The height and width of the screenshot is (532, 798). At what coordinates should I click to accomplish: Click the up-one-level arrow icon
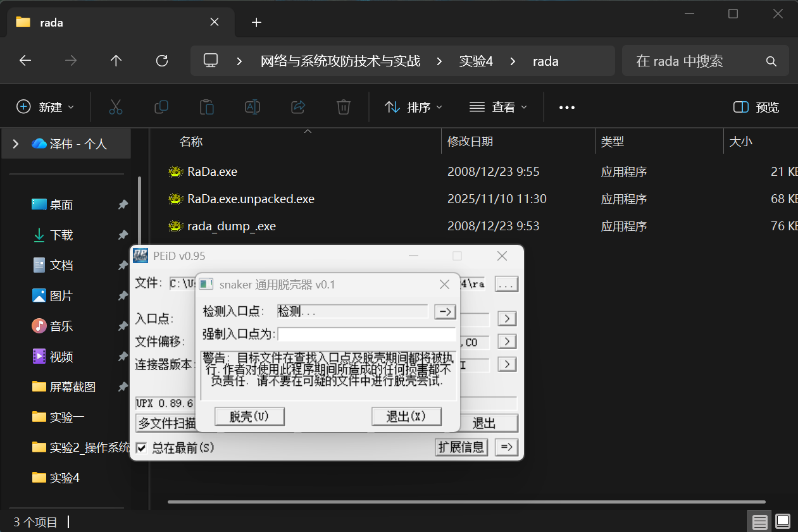[x=116, y=61]
